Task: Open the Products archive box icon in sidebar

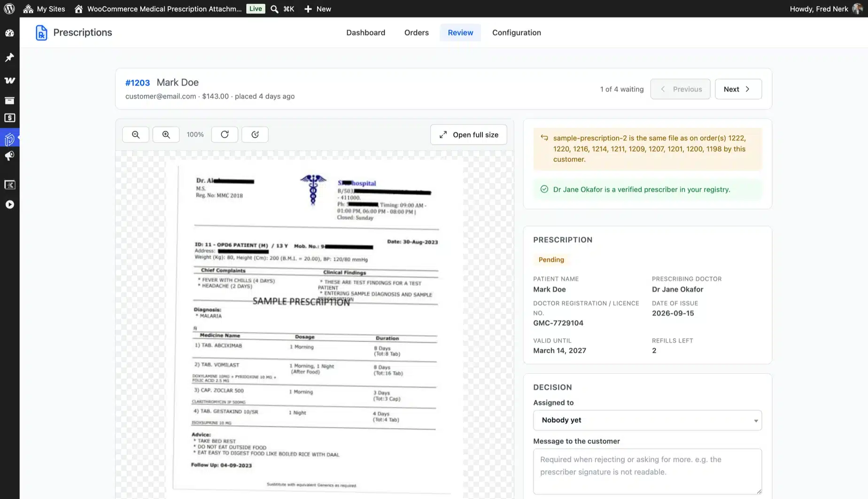Action: coord(9,101)
